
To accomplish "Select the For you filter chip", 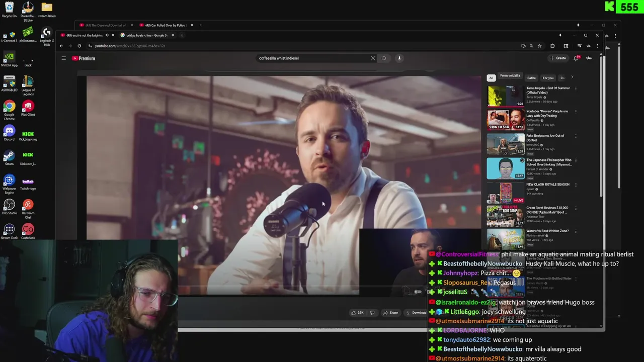I will [x=548, y=78].
